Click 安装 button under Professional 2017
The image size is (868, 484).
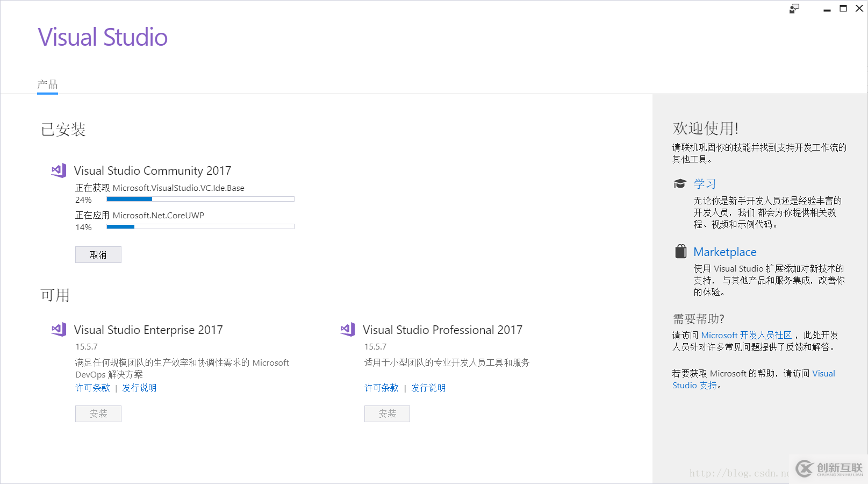[387, 414]
